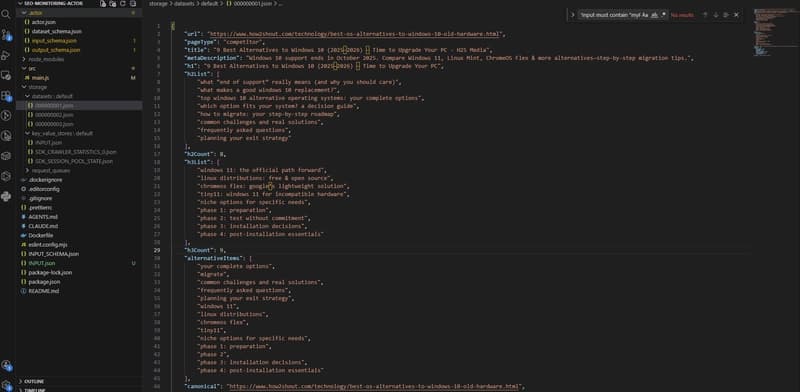Viewport: 800px width, 392px height.
Task: Toggle Find in Selection icon
Action: tap(726, 15)
